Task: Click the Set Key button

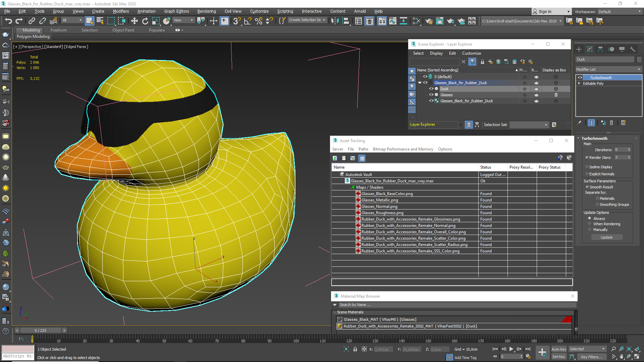Action: (558, 357)
